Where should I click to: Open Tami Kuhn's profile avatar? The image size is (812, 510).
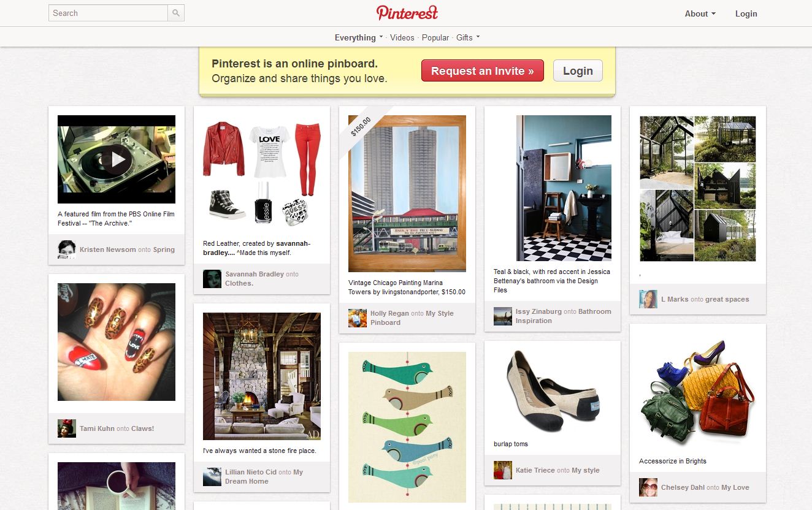(x=67, y=428)
